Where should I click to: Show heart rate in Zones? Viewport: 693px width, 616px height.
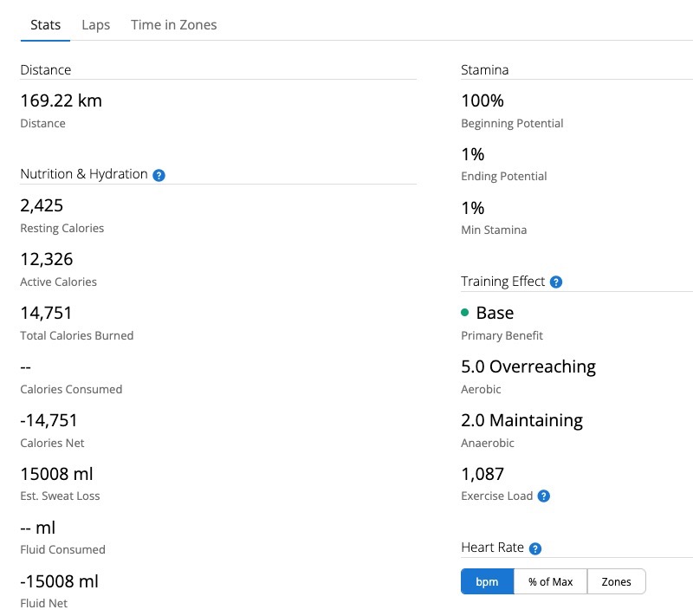(x=616, y=581)
